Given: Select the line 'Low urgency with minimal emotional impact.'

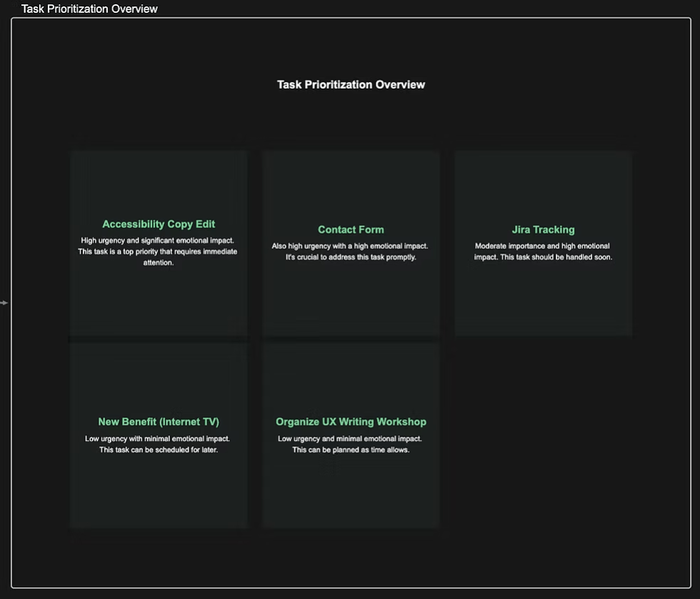Looking at the screenshot, I should tap(157, 438).
